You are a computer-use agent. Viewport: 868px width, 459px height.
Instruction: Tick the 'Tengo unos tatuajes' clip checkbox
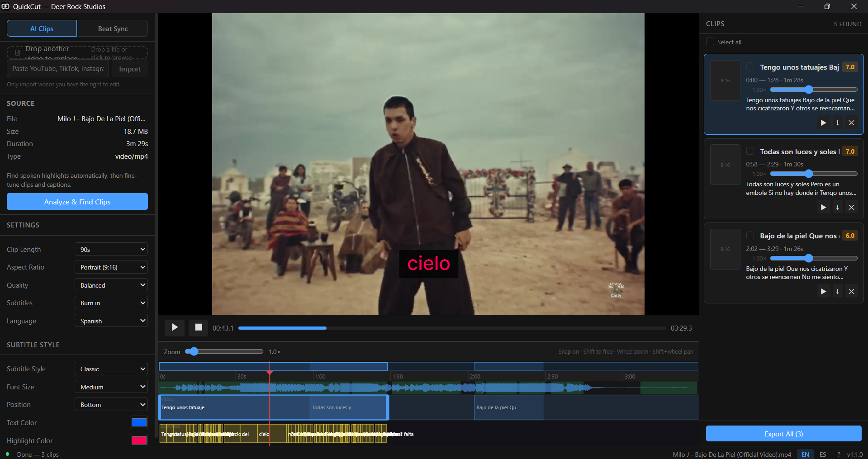(750, 67)
